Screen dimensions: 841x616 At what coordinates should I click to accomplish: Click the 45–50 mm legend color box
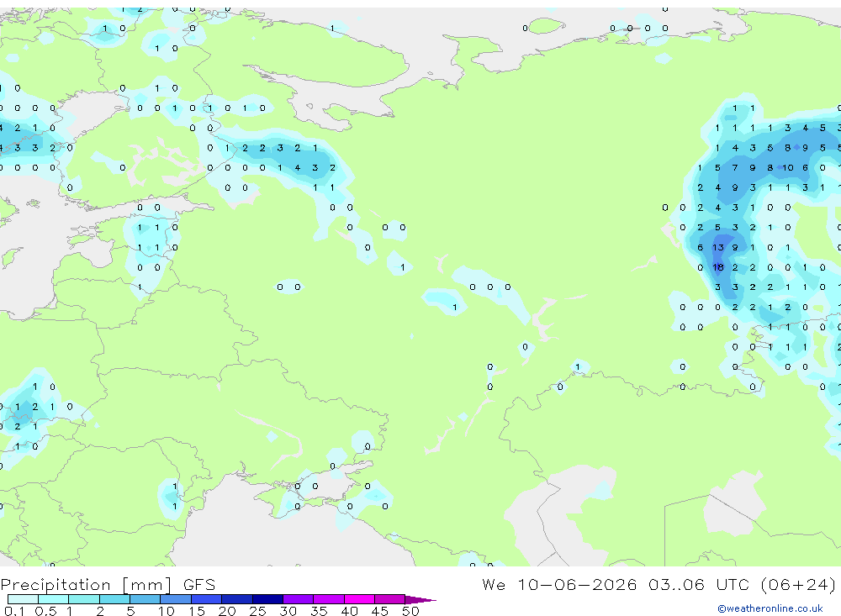[390, 599]
